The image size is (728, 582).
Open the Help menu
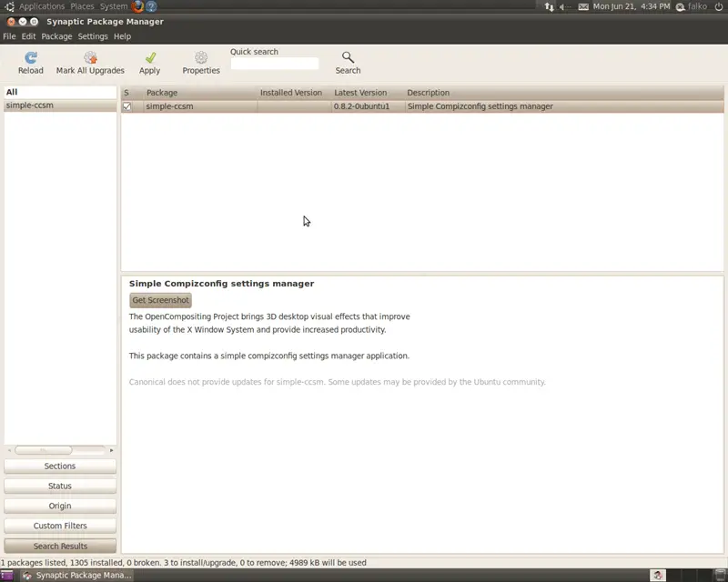pyautogui.click(x=122, y=36)
